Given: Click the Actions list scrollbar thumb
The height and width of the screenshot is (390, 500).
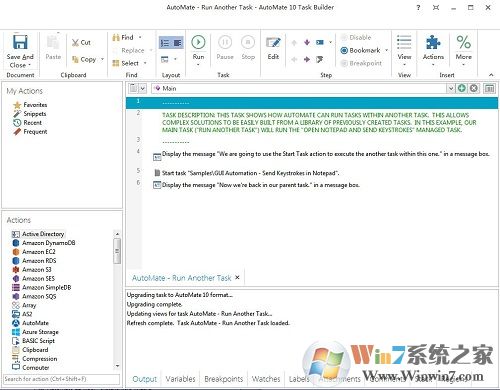Looking at the screenshot, I should [x=117, y=251].
